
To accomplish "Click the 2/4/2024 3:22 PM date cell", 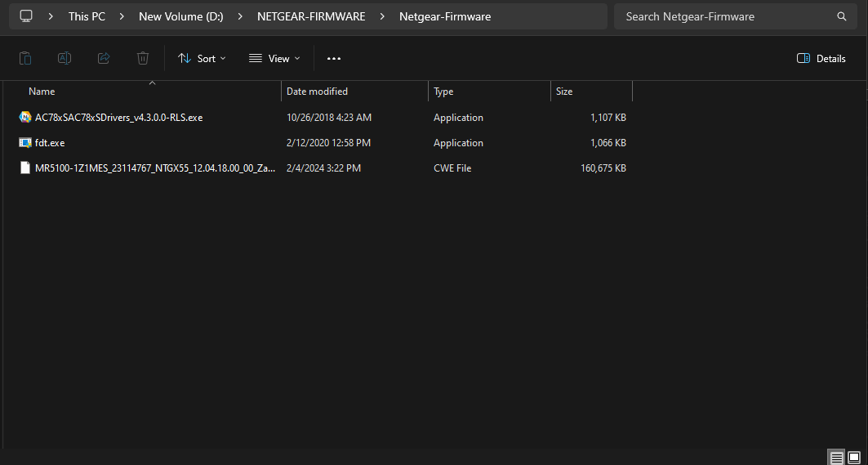I will 323,168.
